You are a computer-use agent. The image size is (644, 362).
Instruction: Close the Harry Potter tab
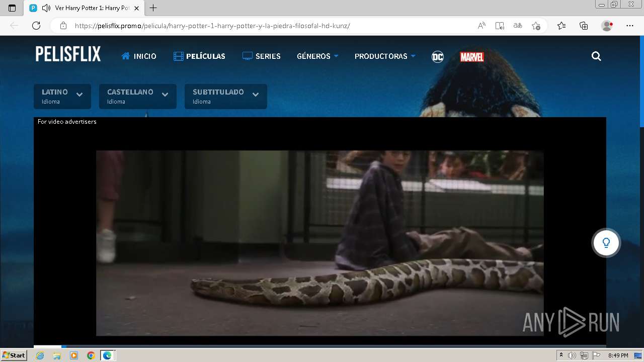[136, 8]
